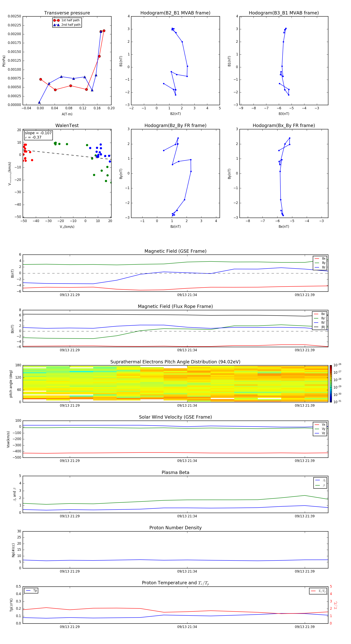This screenshot has width=351, height=644.
Task: Select the 'slope = -0.107' annotation
Action: 38,133
